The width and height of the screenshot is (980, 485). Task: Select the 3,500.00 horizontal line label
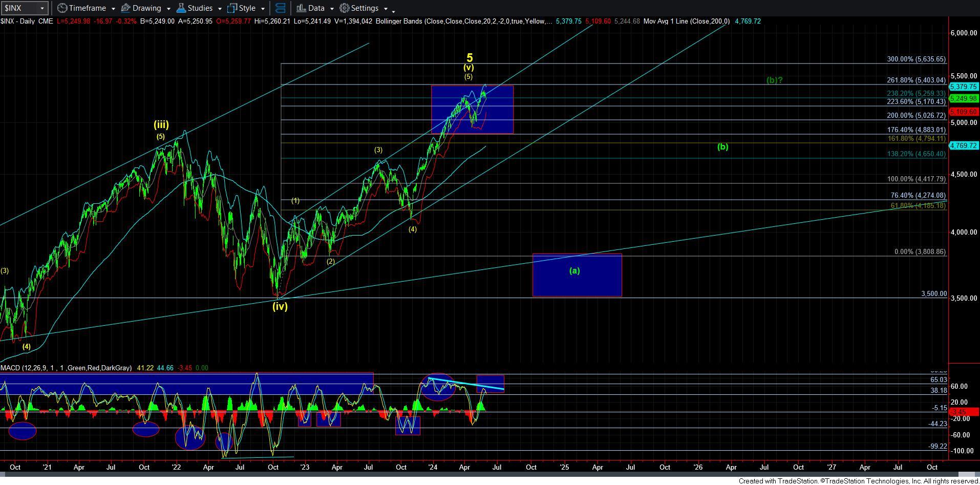933,294
